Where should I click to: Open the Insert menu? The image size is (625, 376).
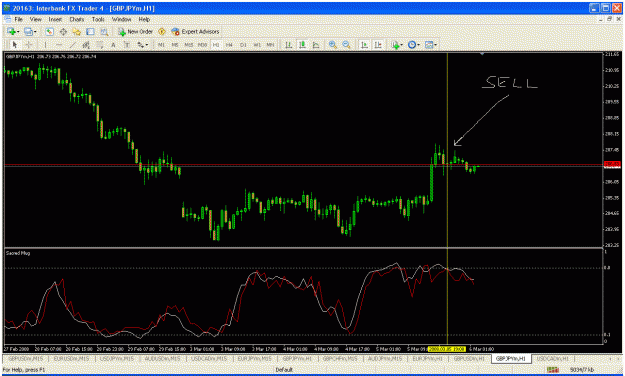[x=55, y=19]
